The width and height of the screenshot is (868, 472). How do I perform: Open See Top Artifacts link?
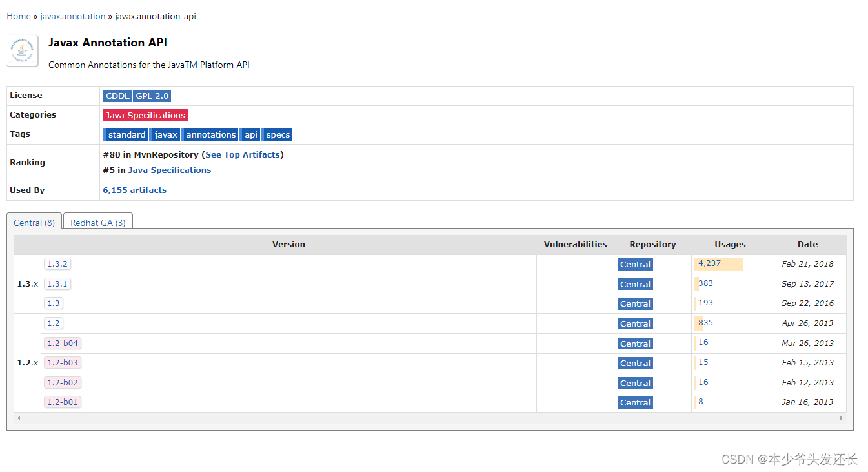243,154
